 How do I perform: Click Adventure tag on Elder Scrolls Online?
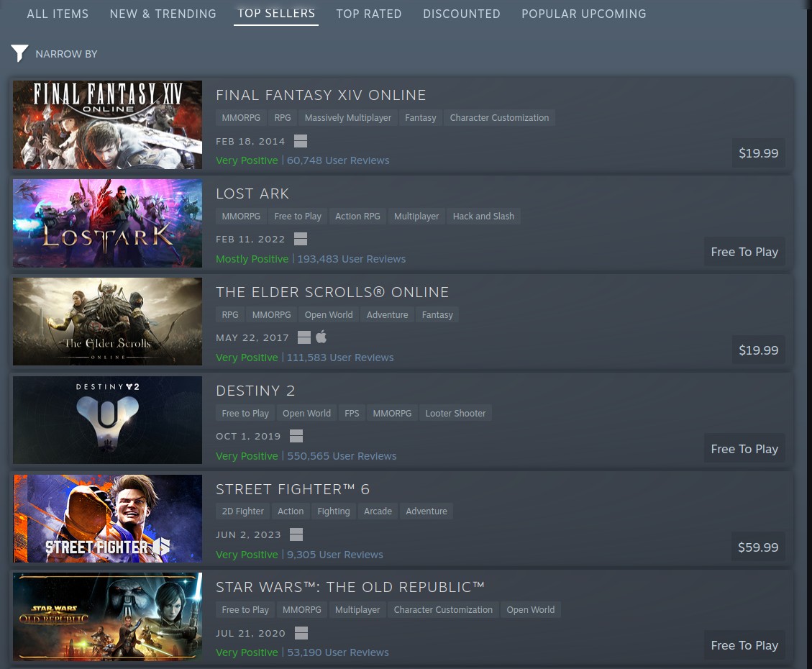click(x=387, y=314)
